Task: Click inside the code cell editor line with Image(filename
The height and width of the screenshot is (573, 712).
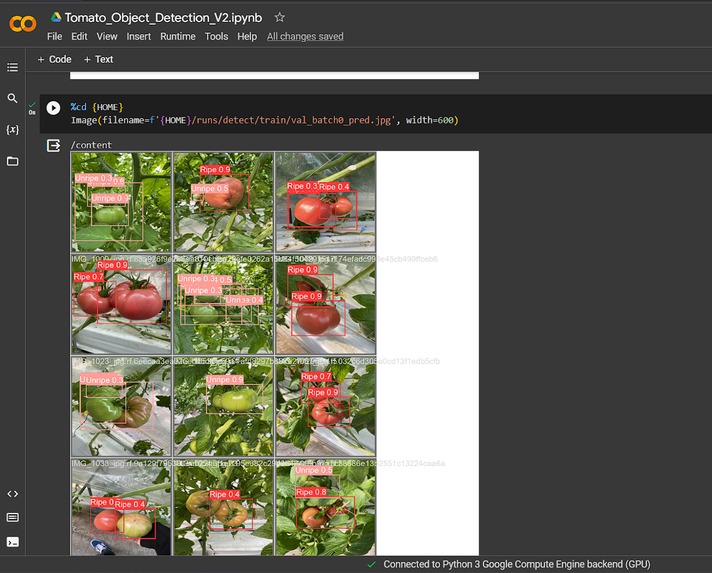Action: click(264, 120)
